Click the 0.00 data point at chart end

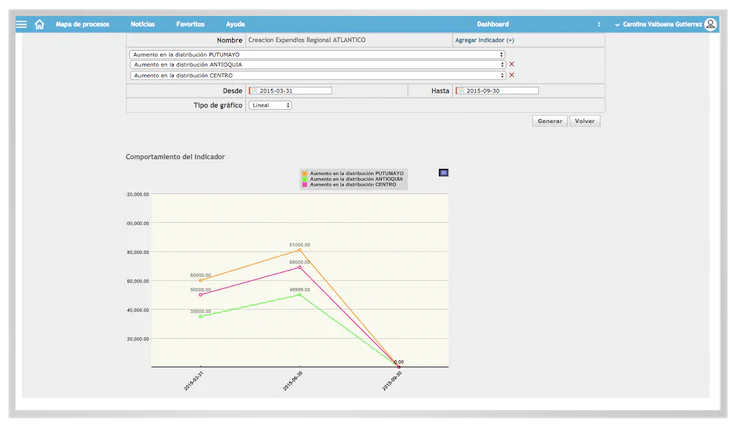pyautogui.click(x=399, y=366)
